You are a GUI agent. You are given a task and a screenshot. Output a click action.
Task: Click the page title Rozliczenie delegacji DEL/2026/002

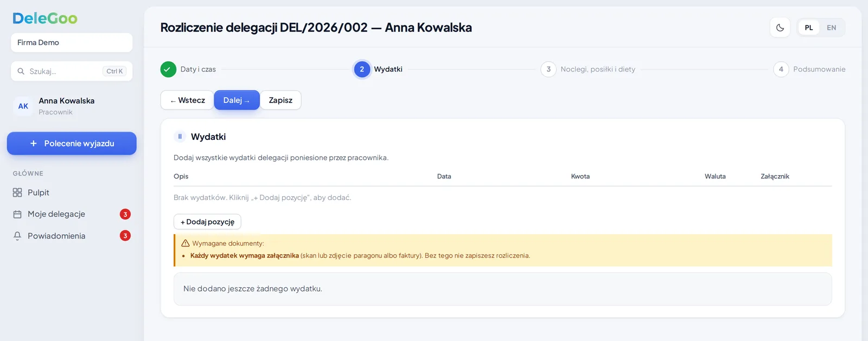(x=316, y=28)
